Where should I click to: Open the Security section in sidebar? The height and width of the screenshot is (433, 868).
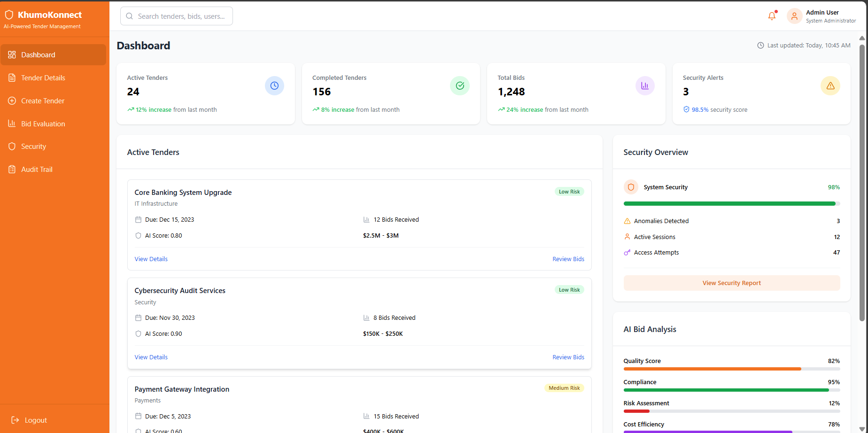pos(53,147)
